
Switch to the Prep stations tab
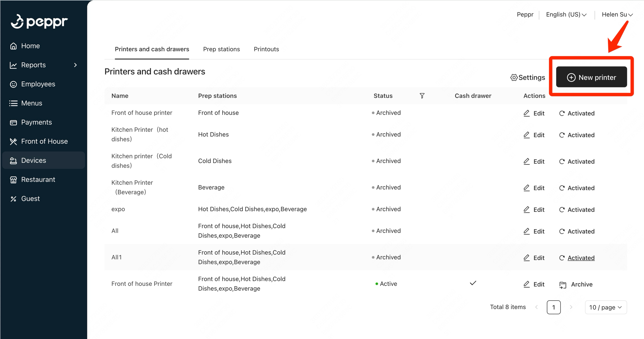click(221, 49)
